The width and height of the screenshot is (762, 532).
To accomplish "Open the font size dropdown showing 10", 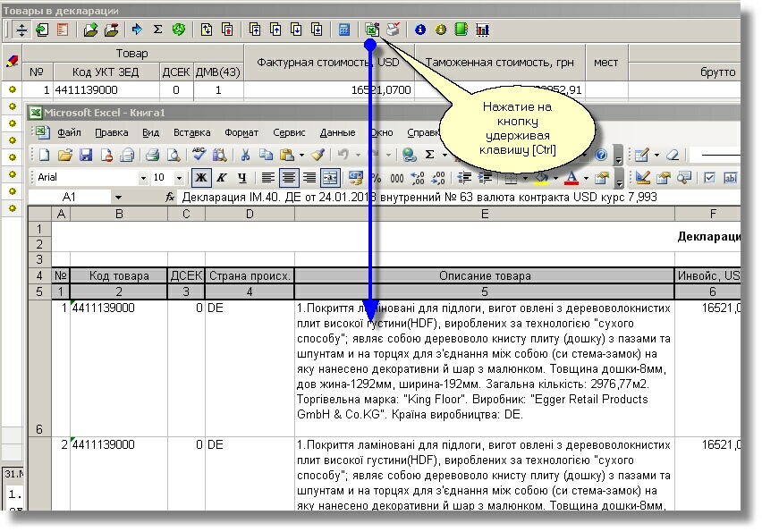I will point(180,178).
